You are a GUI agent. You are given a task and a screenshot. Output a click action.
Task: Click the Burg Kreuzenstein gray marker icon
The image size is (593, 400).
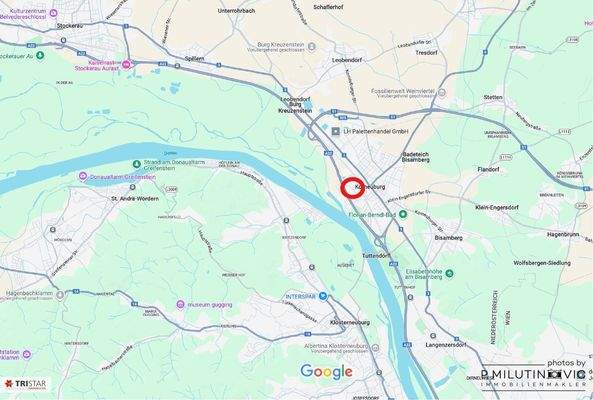[312, 47]
